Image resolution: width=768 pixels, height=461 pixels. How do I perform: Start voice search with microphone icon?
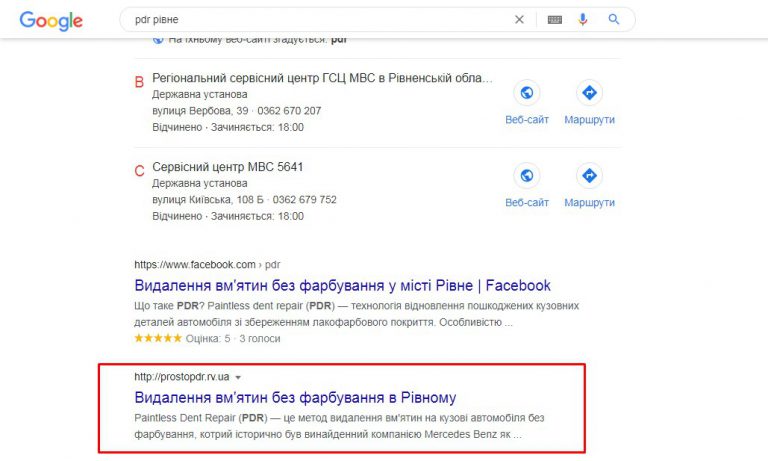click(x=582, y=20)
